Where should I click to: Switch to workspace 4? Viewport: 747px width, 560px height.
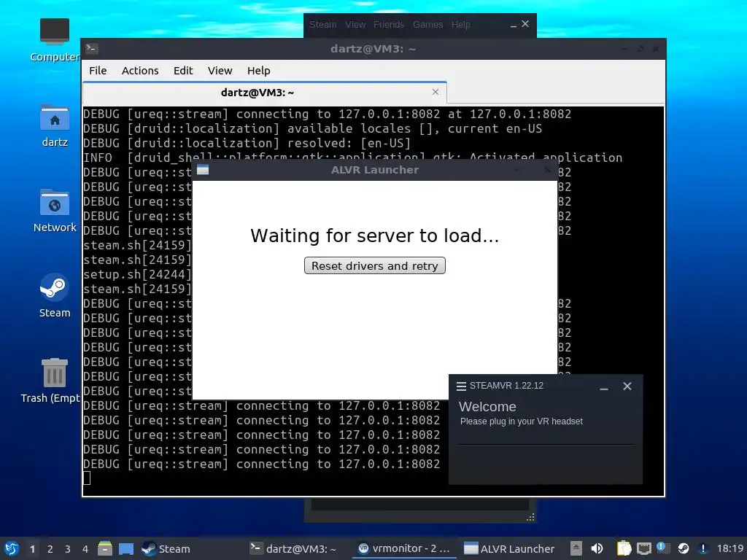pos(85,549)
